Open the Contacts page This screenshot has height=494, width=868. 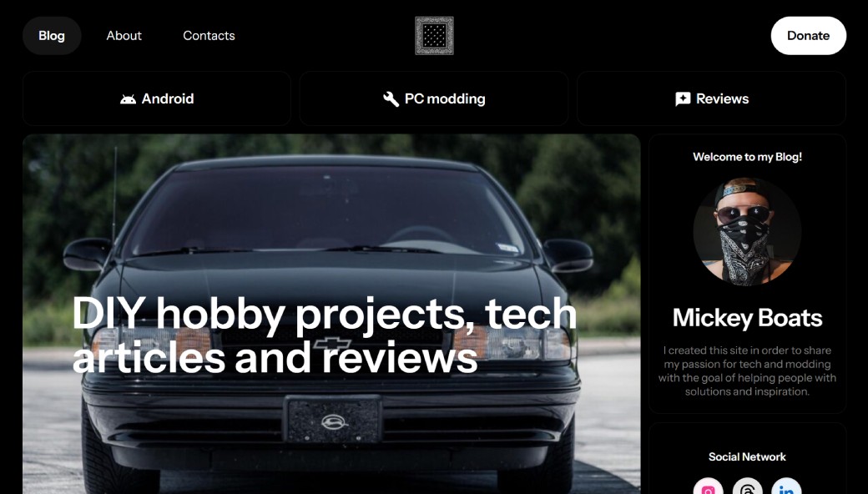[x=209, y=35]
